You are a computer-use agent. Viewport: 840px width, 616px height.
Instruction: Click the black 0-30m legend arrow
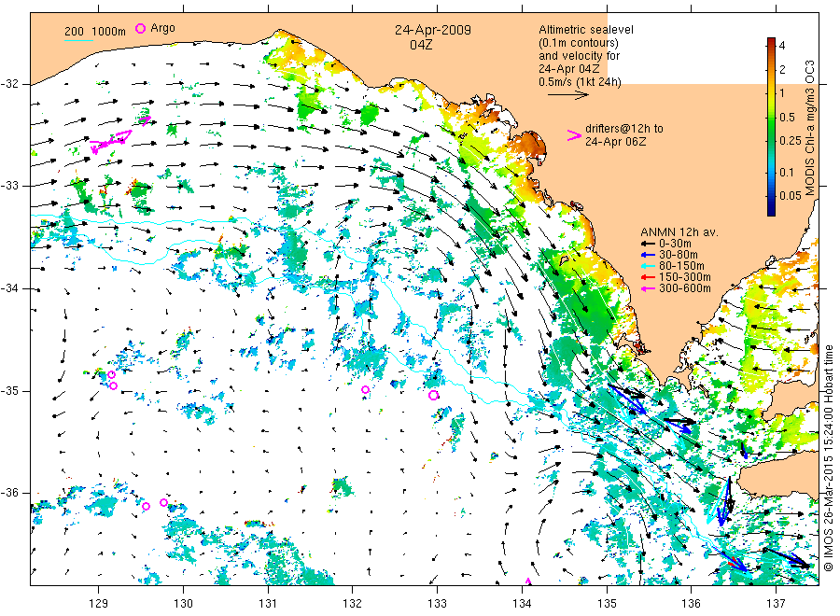click(649, 244)
